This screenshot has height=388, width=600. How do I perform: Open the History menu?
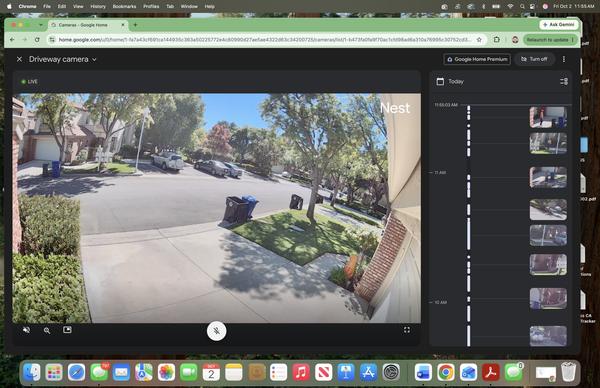click(98, 7)
